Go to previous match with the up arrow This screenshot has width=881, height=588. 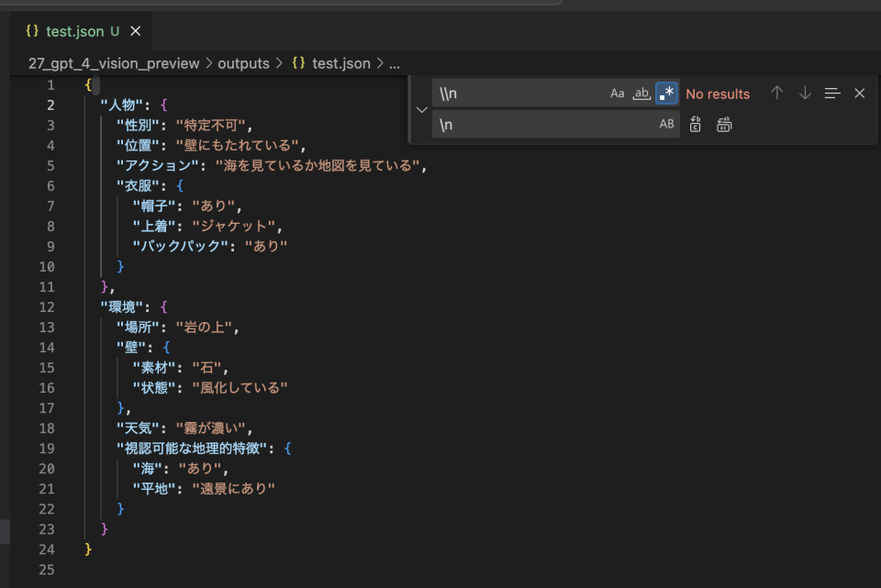coord(776,93)
